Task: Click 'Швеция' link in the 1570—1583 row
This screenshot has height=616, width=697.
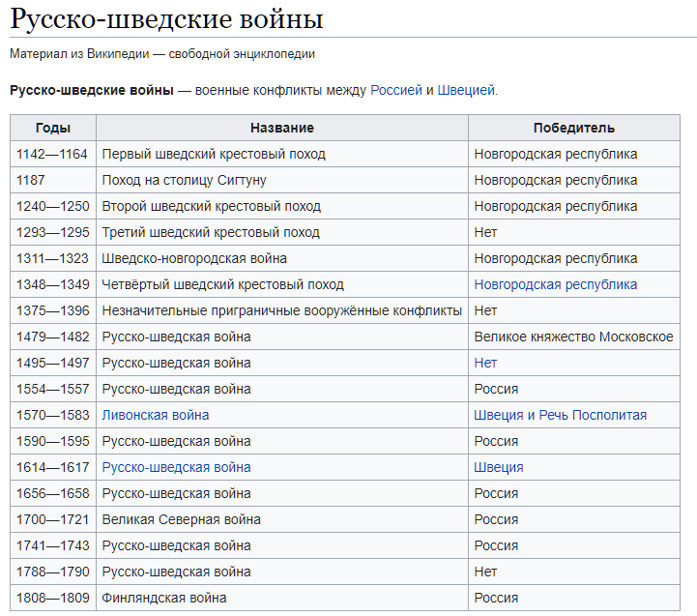Action: pyautogui.click(x=498, y=415)
